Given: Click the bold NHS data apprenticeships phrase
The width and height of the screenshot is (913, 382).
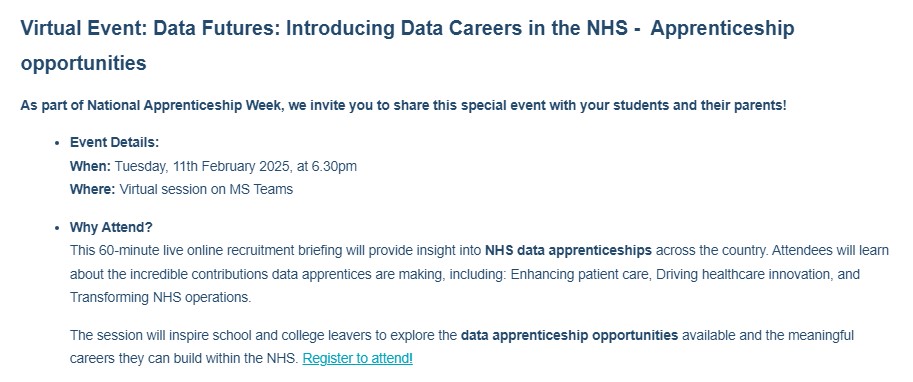Looking at the screenshot, I should coord(568,250).
